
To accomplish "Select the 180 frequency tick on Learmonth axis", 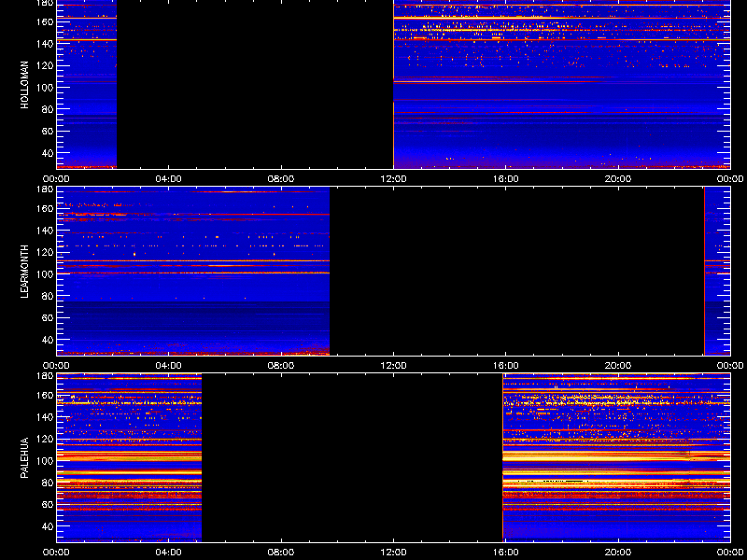I will [x=46, y=189].
